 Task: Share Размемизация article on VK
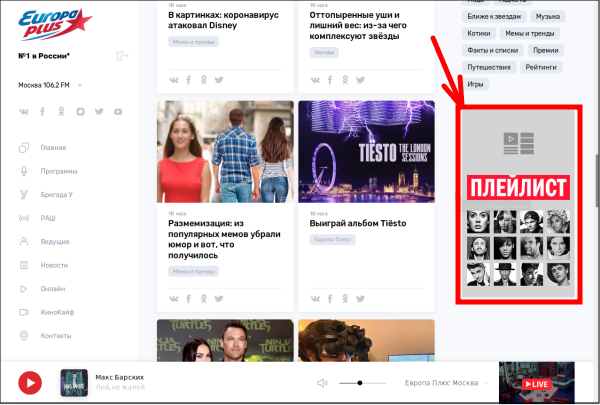point(174,299)
